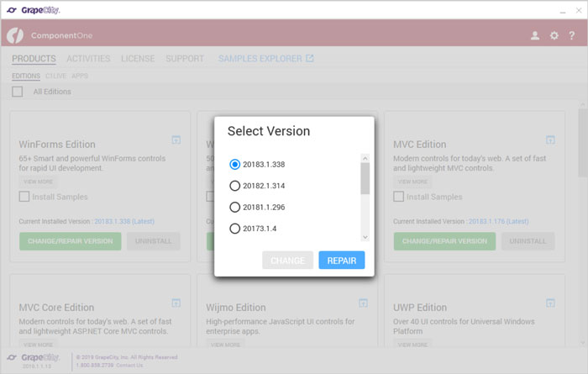This screenshot has height=374, width=588.
Task: Click main window scroll down arrow
Action: [582, 343]
